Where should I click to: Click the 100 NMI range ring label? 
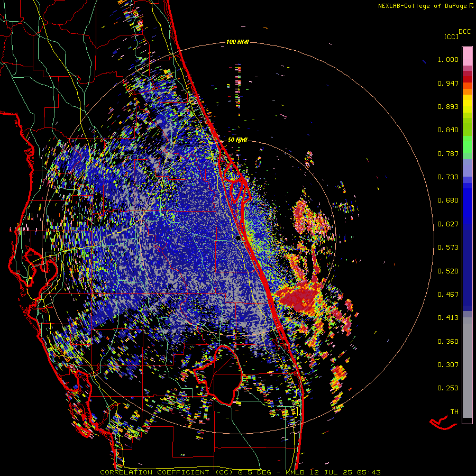237,42
